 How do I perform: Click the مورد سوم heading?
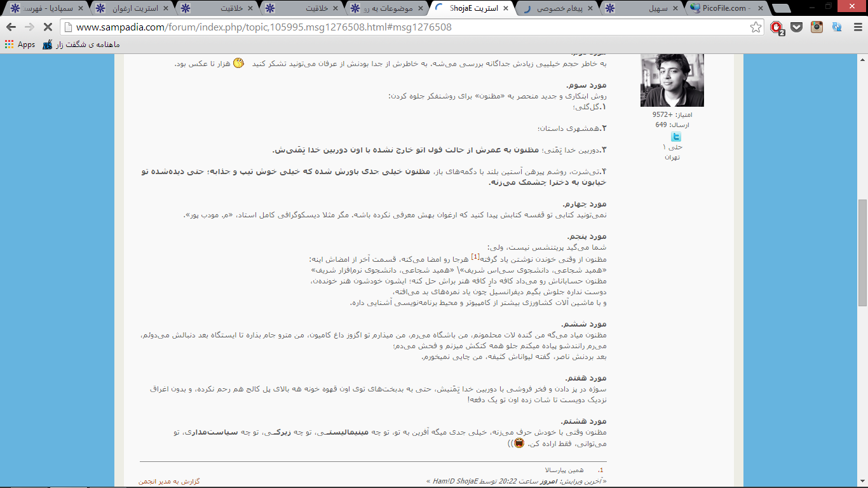[x=588, y=85]
